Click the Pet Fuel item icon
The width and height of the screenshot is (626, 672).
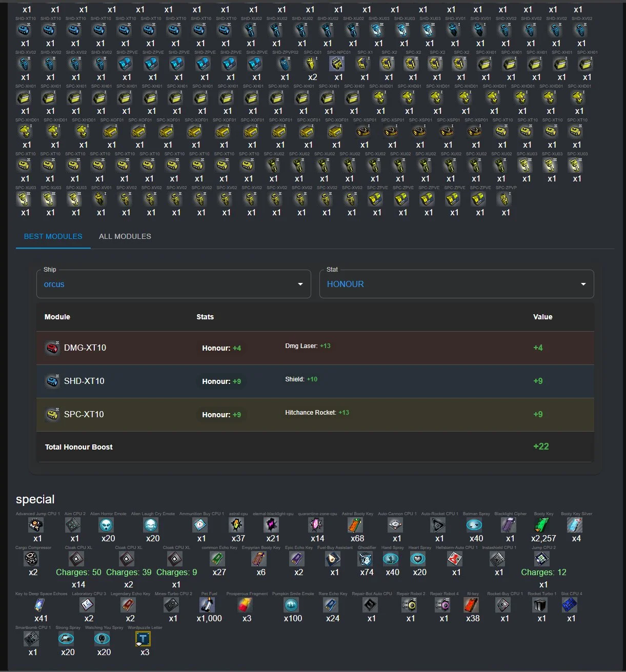(207, 605)
